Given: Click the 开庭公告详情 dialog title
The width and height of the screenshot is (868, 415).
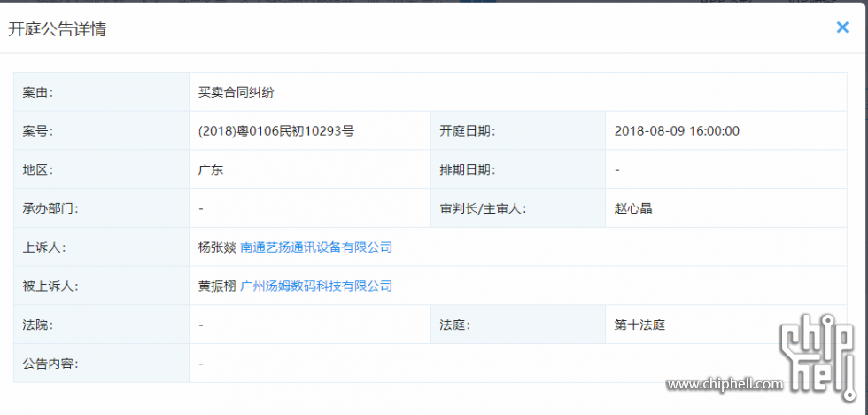Looking at the screenshot, I should pos(57,29).
